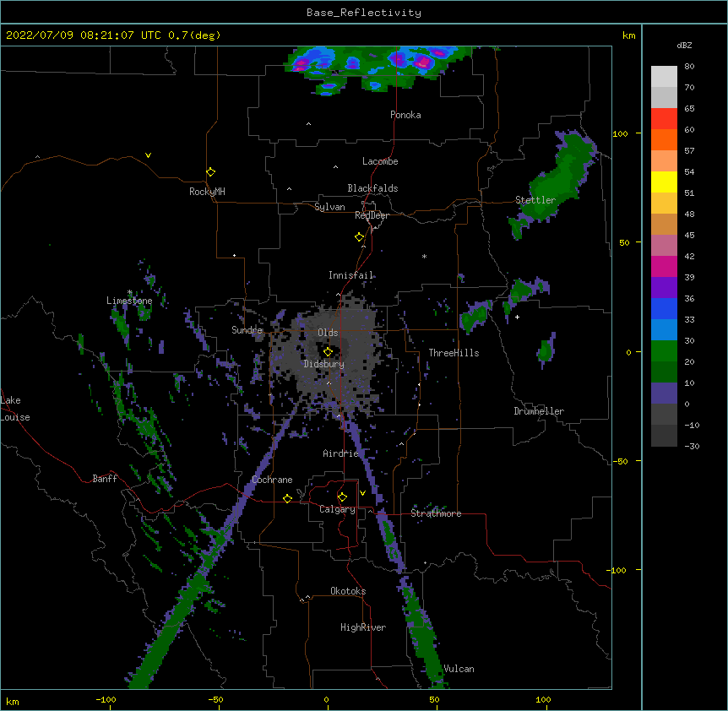The image size is (728, 711).
Task: Click the Olds label
Action: coord(328,333)
